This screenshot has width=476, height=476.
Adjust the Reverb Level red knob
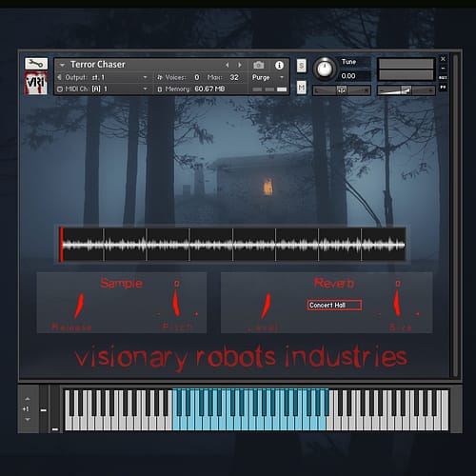tap(266, 306)
